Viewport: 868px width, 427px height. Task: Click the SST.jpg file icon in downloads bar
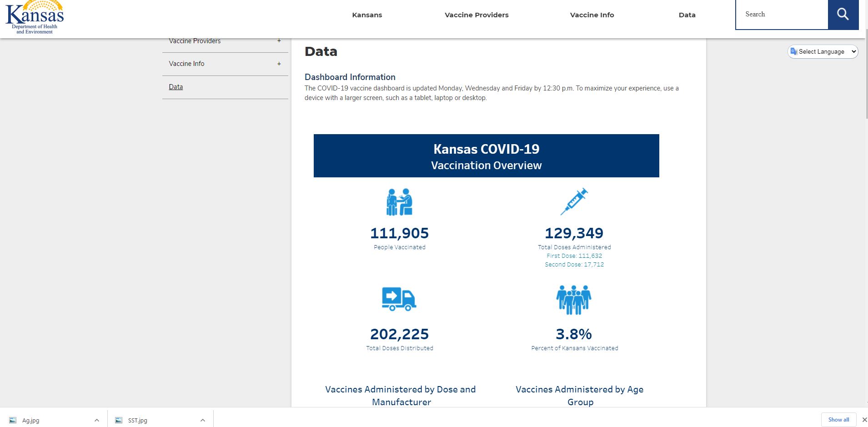click(119, 420)
